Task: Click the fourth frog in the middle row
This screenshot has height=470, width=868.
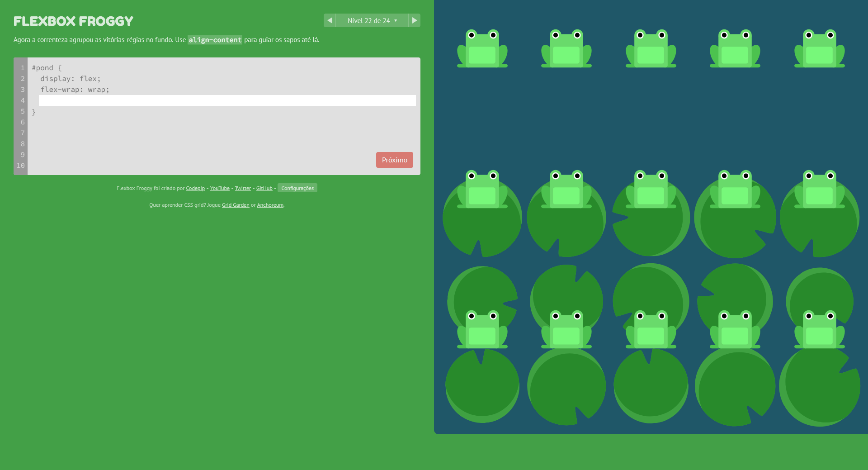Action: (x=735, y=189)
